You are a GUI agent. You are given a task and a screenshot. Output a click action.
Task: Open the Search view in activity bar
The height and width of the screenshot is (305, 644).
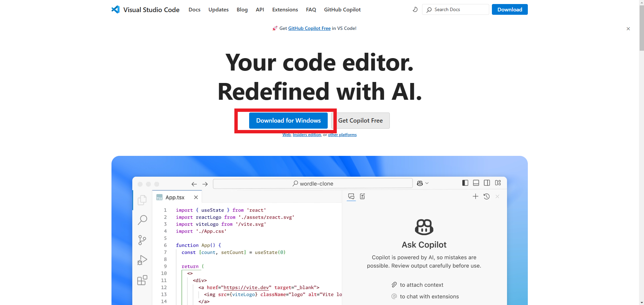tap(142, 220)
